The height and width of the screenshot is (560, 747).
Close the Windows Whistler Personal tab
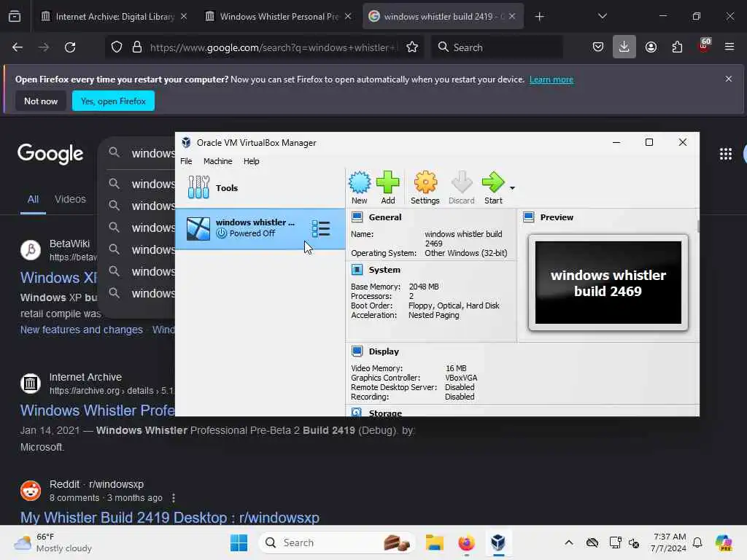click(348, 16)
